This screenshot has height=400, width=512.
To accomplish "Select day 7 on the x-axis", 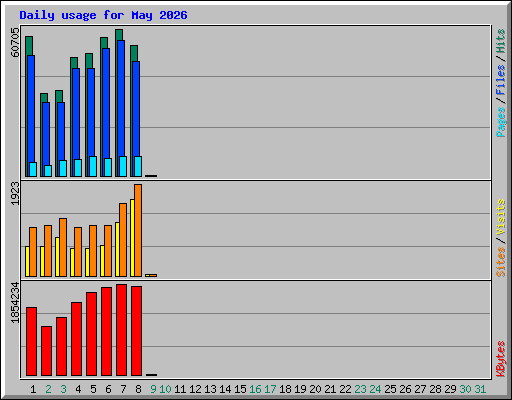I will pos(123,389).
